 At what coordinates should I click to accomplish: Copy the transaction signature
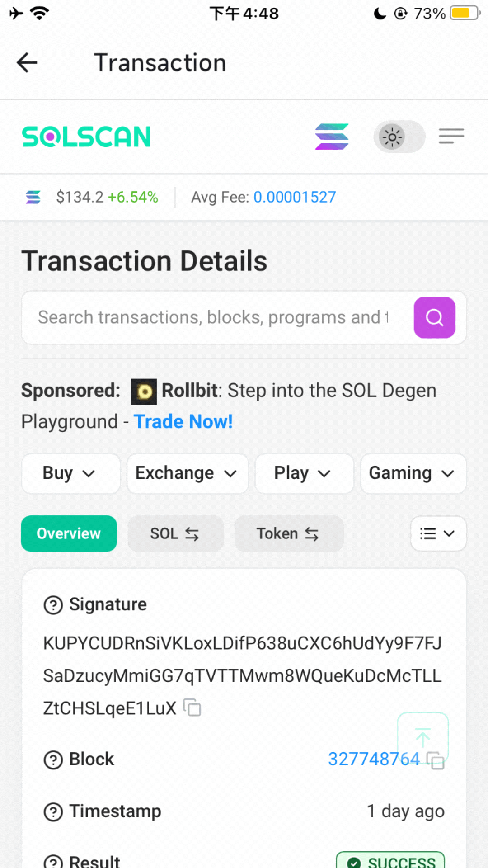pyautogui.click(x=192, y=708)
